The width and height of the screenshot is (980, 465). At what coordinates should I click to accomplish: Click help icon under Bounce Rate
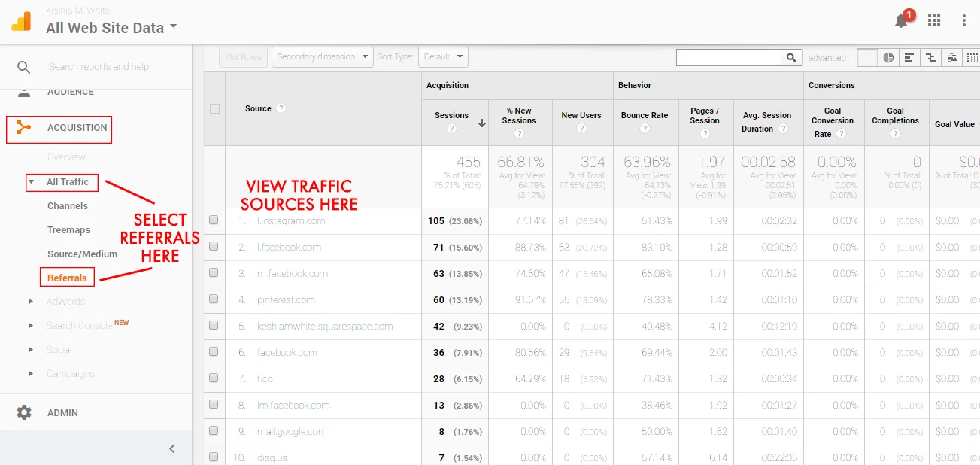point(645,129)
